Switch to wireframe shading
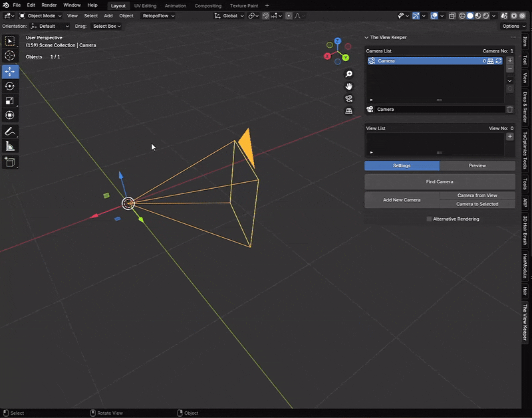Image resolution: width=532 pixels, height=418 pixels. tap(462, 15)
